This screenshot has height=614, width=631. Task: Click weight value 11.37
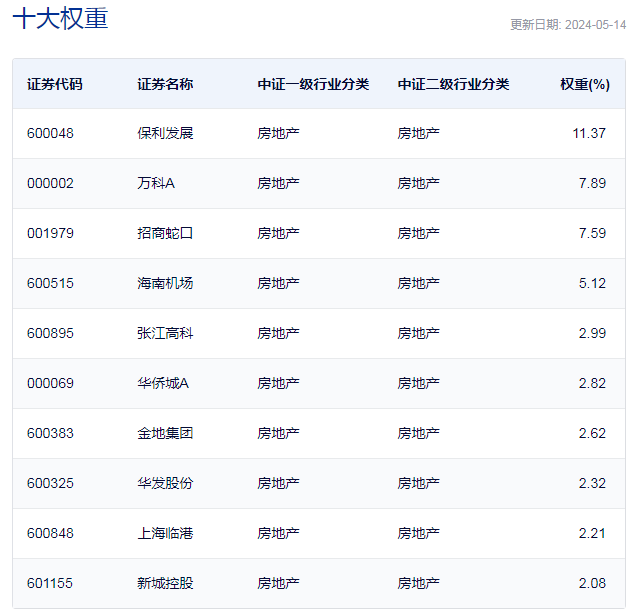click(x=589, y=133)
